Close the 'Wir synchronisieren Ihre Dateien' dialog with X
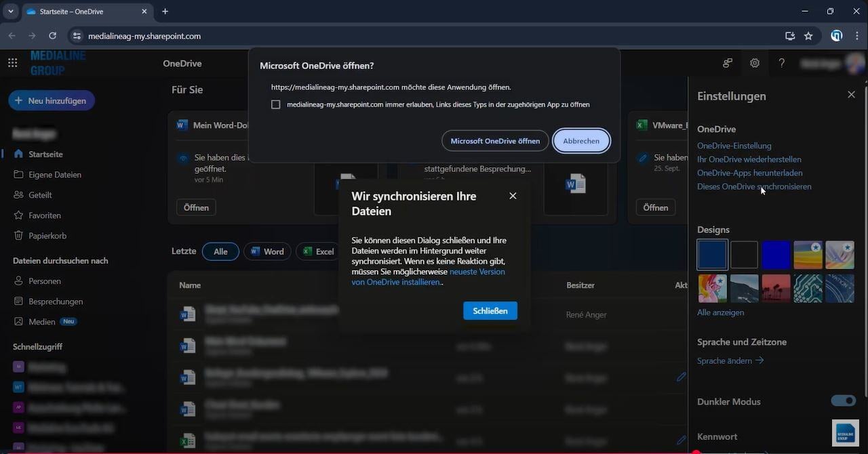The width and height of the screenshot is (868, 454). [x=513, y=196]
